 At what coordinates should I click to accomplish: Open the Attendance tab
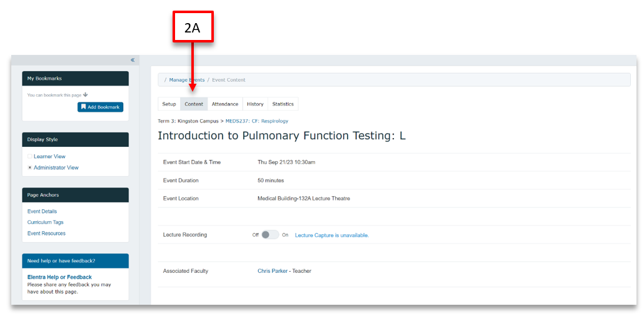pyautogui.click(x=225, y=104)
